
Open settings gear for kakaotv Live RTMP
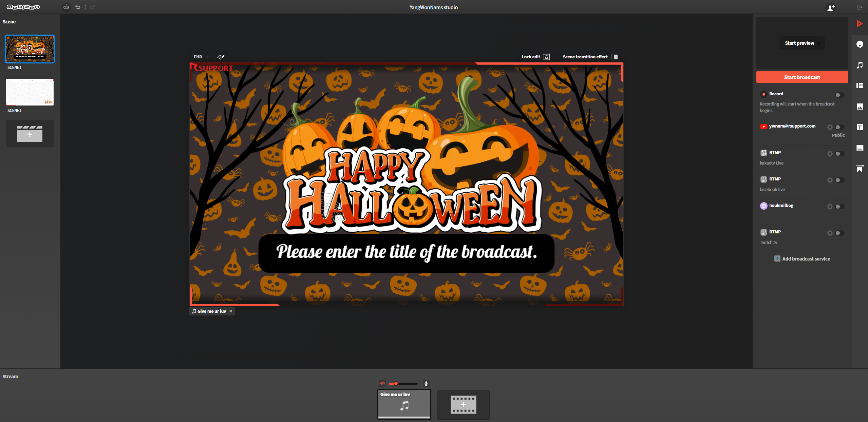tap(830, 154)
